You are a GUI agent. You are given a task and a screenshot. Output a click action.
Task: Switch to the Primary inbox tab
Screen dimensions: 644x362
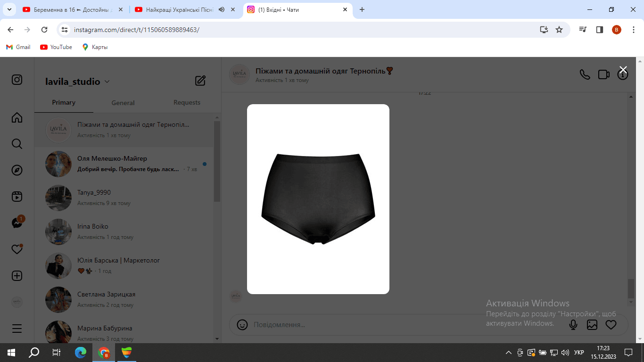[64, 102]
